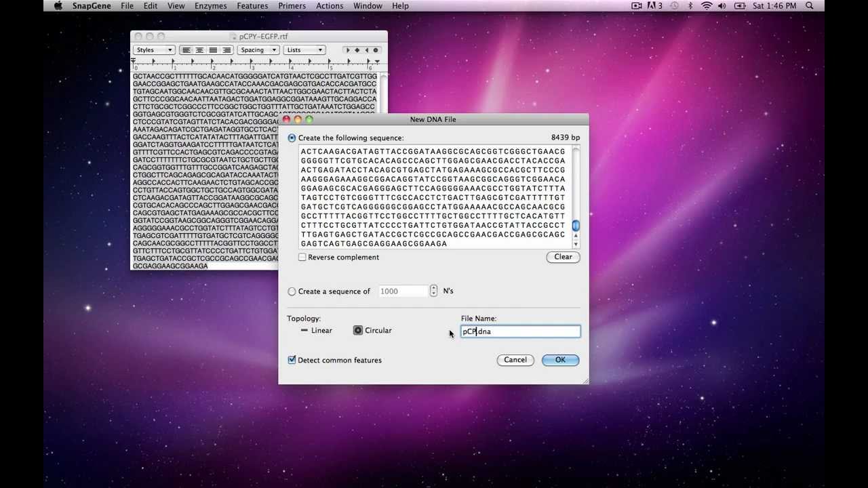Open the Actions menu
868x488 pixels.
330,6
